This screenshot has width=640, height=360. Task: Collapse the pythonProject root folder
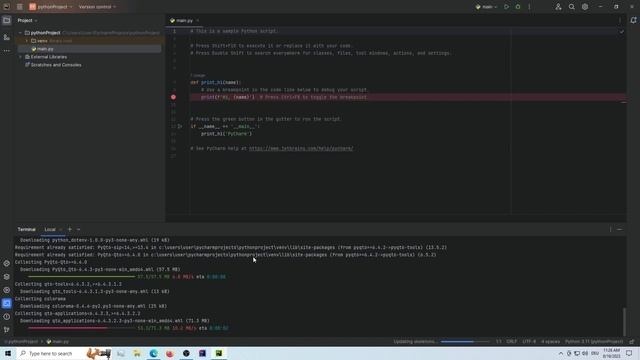20,33
